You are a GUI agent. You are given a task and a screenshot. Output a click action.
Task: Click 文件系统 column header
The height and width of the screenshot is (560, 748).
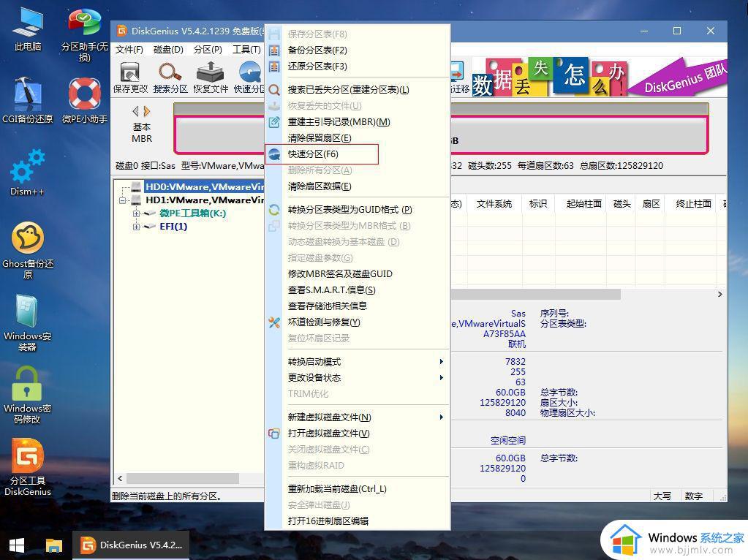click(x=494, y=204)
